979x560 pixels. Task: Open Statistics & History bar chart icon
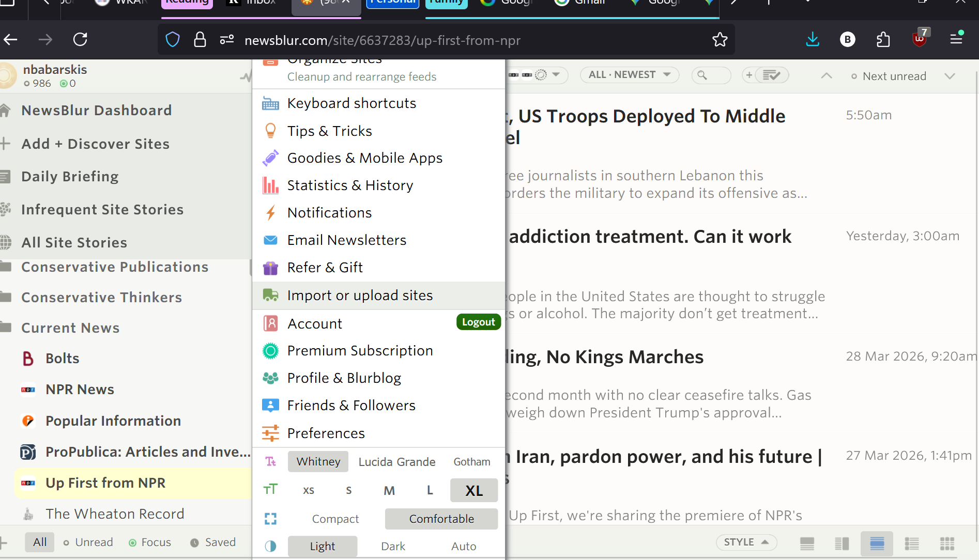[270, 185]
